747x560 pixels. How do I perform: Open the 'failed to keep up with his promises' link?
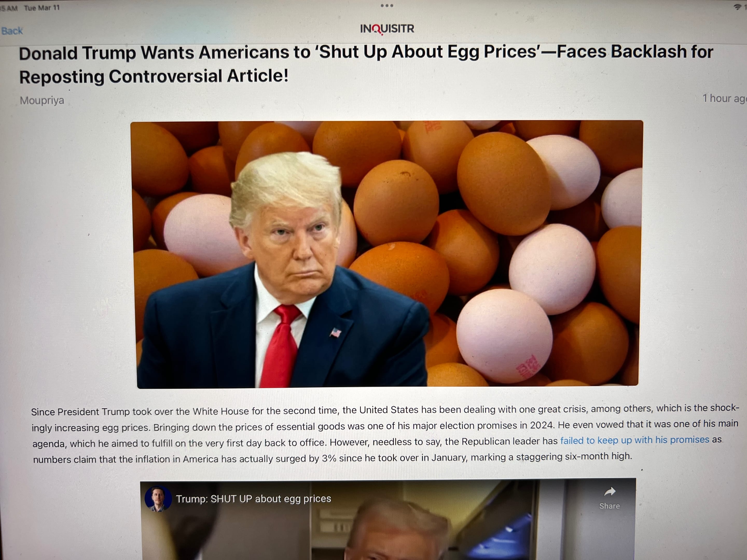point(634,440)
